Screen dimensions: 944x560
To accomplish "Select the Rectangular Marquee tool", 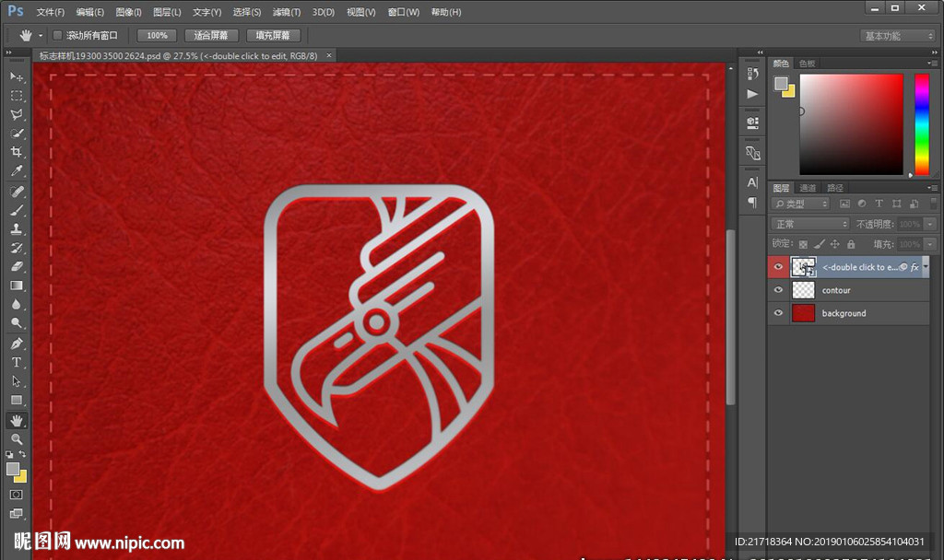I will coord(17,96).
